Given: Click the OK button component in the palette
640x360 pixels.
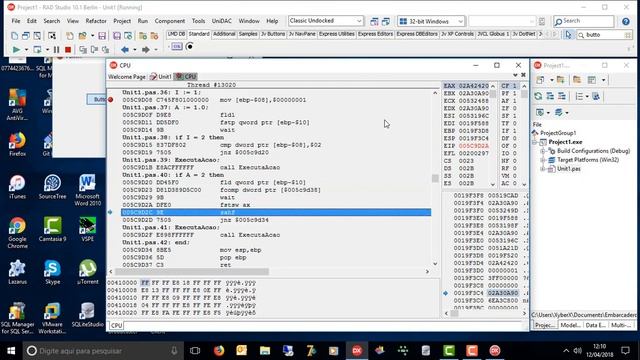Looking at the screenshot, I should pos(176,47).
